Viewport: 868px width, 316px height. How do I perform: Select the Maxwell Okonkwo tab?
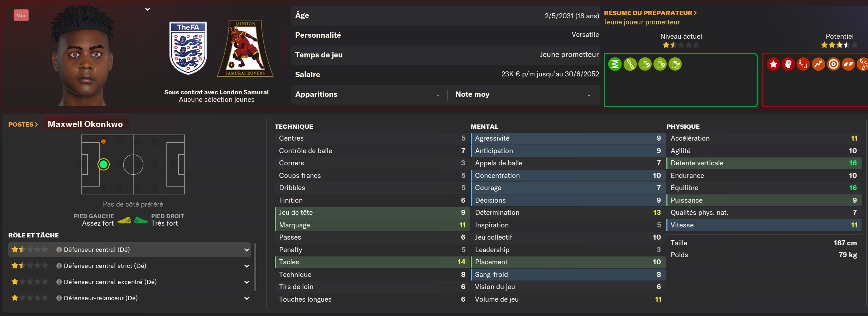point(86,124)
